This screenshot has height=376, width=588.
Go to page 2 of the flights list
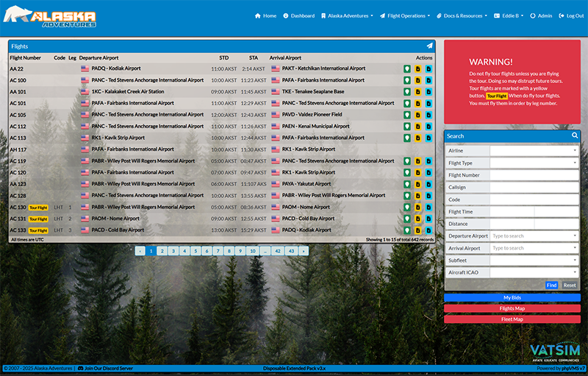pyautogui.click(x=162, y=251)
